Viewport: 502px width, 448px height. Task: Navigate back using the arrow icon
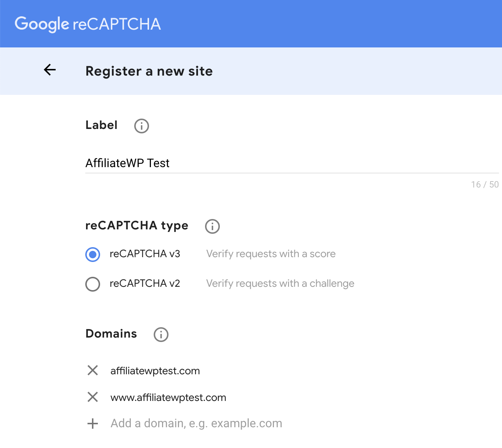click(x=50, y=70)
